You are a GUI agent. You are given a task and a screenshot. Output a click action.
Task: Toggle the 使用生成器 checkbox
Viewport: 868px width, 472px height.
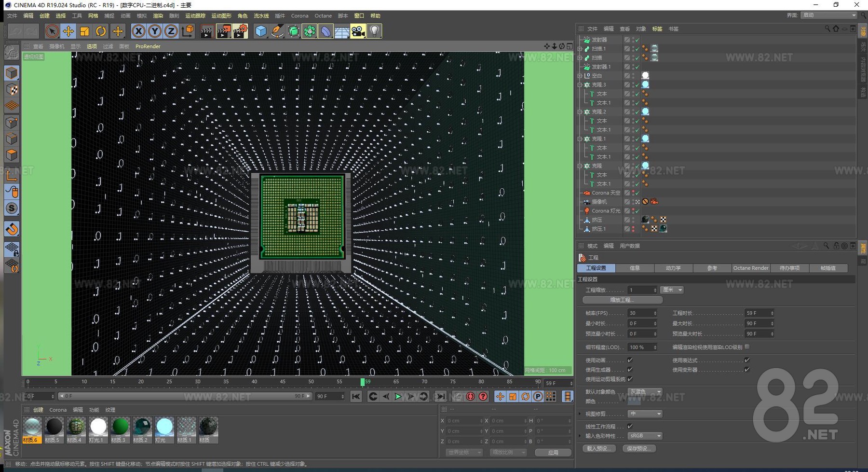click(630, 370)
